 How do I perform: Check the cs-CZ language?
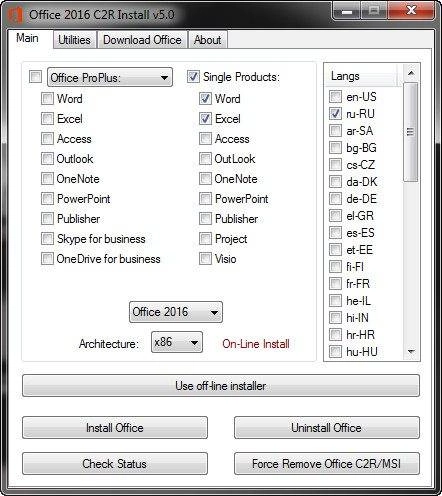335,165
